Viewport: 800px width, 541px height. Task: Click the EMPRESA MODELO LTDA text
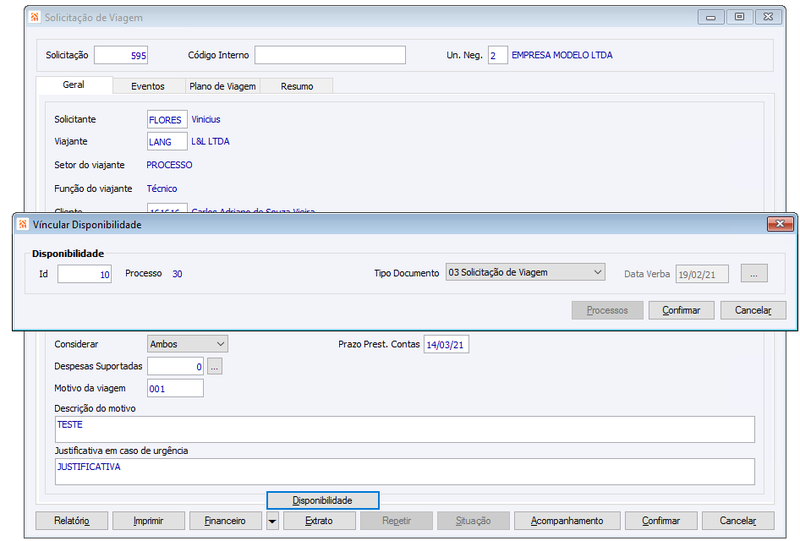point(562,55)
